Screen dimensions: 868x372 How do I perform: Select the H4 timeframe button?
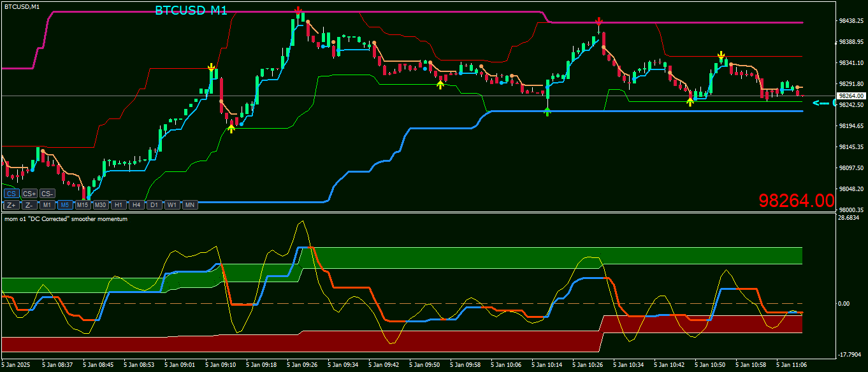pyautogui.click(x=136, y=205)
